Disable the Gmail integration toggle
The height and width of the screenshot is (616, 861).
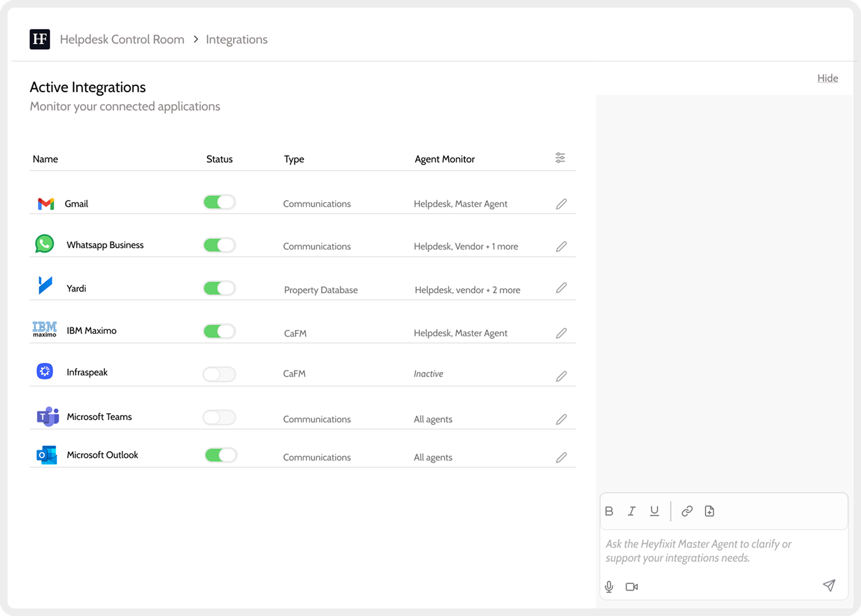click(x=219, y=202)
